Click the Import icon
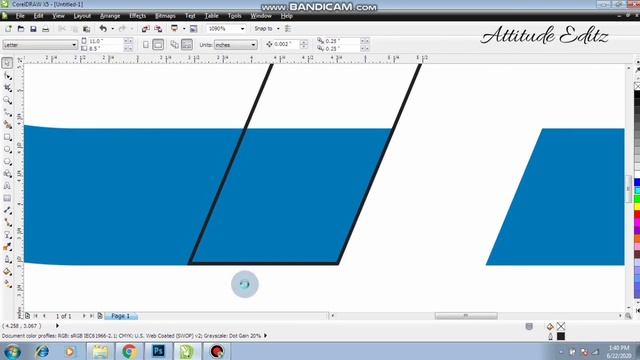The image size is (640, 360). click(145, 29)
